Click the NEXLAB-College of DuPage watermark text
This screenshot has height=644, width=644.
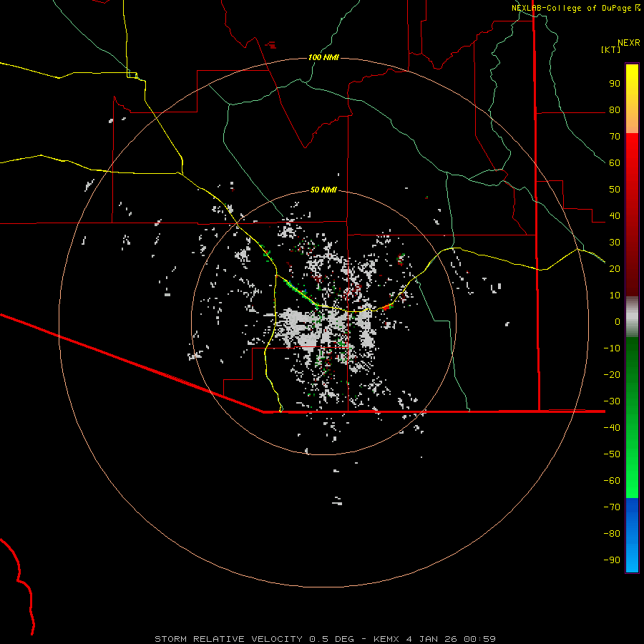pos(571,8)
